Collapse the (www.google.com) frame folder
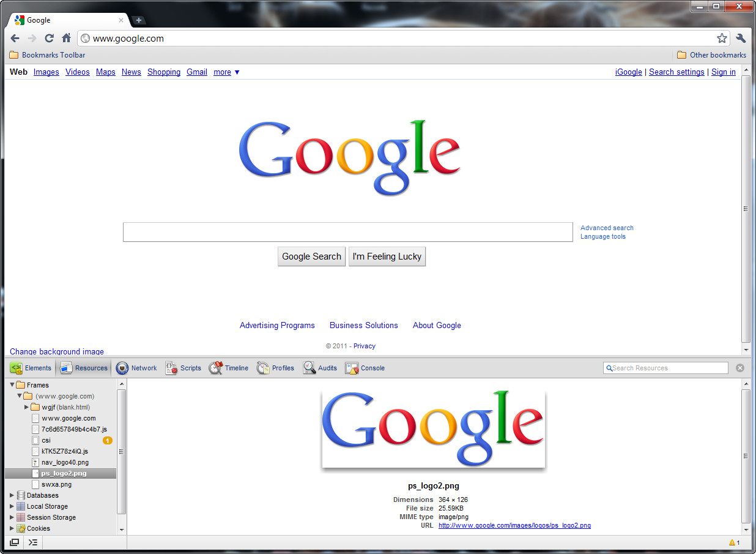756x554 pixels. pos(20,396)
